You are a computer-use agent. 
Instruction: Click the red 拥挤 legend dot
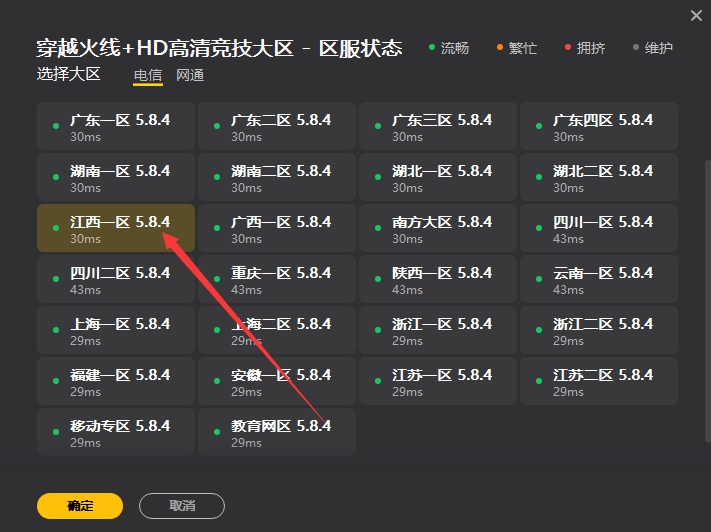click(568, 47)
